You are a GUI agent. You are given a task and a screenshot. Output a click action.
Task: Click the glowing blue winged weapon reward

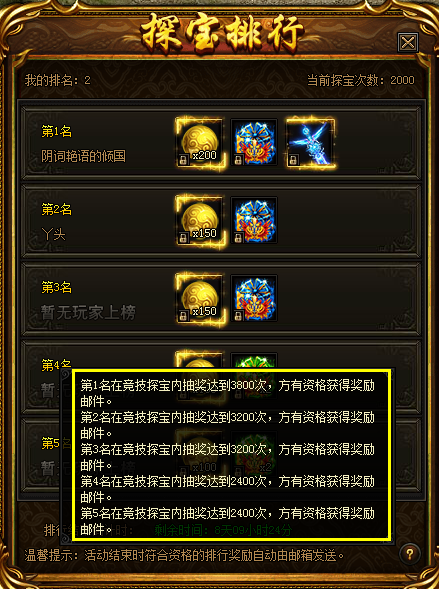pyautogui.click(x=309, y=143)
